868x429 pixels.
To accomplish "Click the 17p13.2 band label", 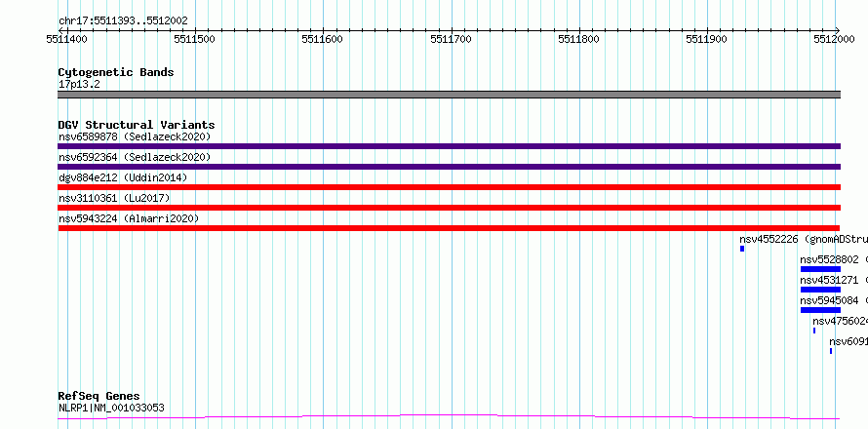I will pyautogui.click(x=79, y=85).
